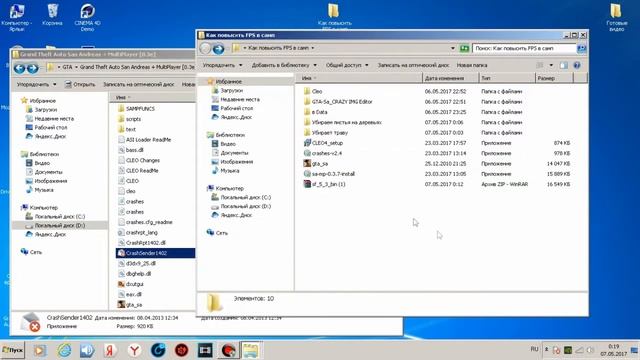Click the Forward arrow in the FPS folder window
Viewport: 640px width, 360px height.
click(x=218, y=49)
